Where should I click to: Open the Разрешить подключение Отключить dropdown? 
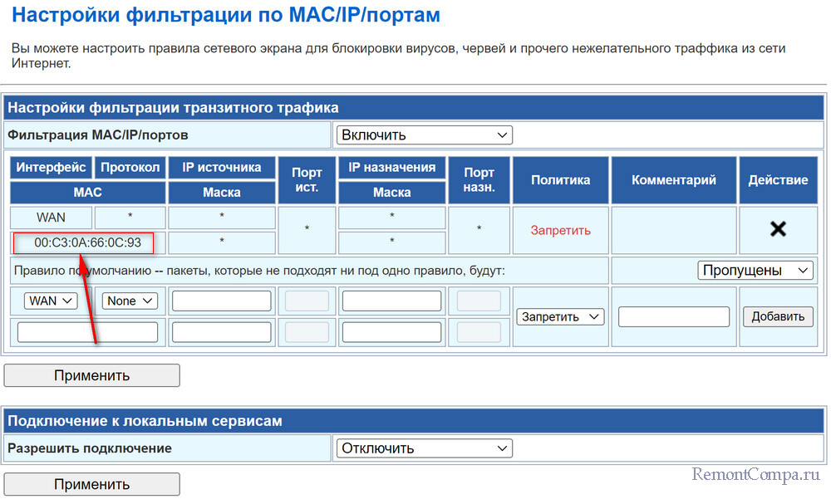pos(424,448)
